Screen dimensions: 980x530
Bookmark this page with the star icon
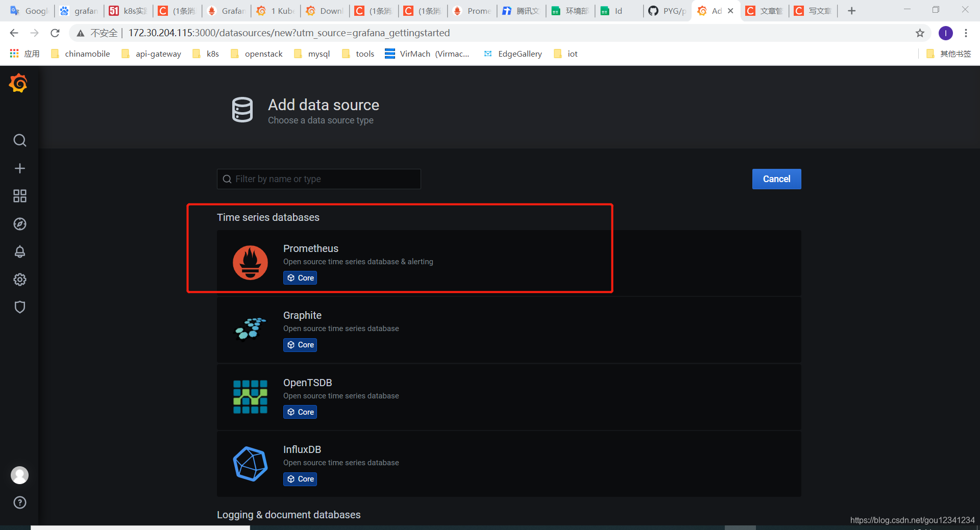(x=920, y=33)
